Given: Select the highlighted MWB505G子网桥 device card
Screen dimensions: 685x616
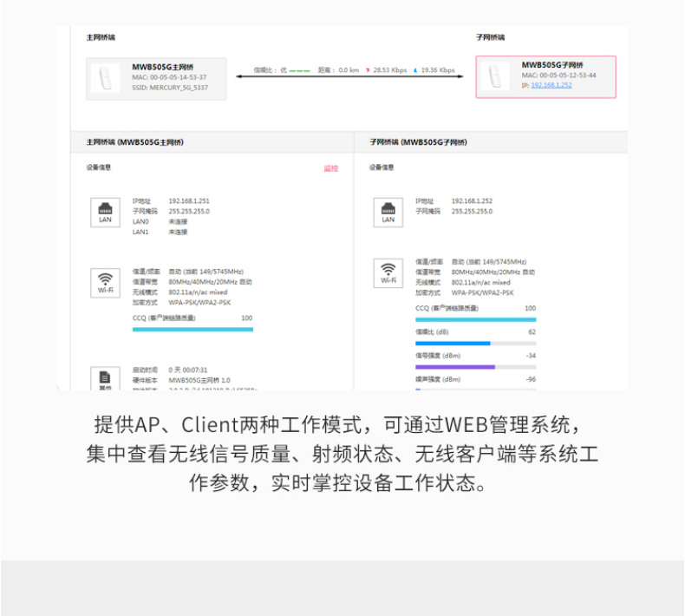Looking at the screenshot, I should pos(545,77).
